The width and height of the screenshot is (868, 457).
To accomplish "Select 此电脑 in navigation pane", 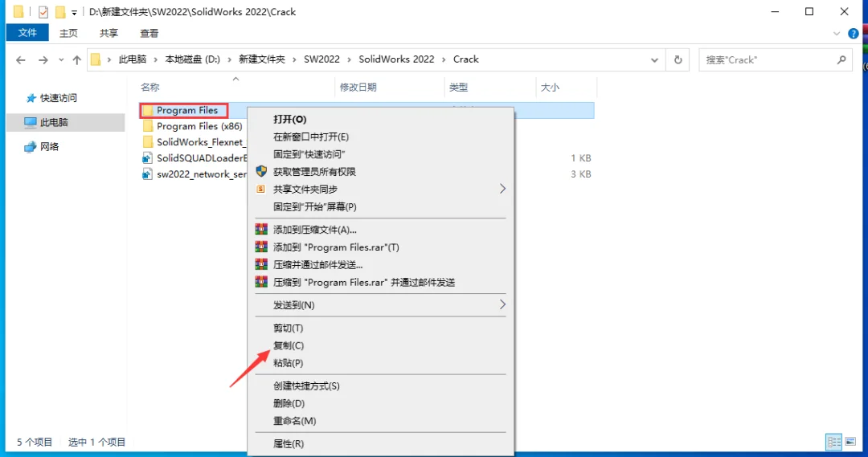I will [66, 122].
